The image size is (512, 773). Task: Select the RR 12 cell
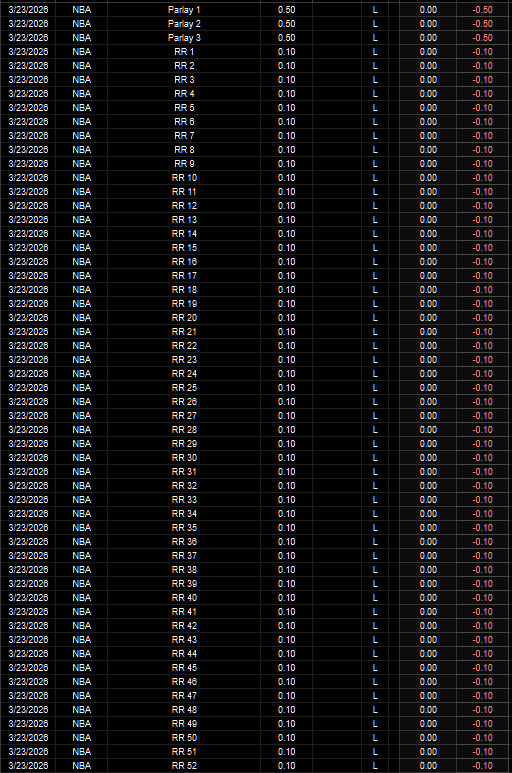pyautogui.click(x=184, y=206)
